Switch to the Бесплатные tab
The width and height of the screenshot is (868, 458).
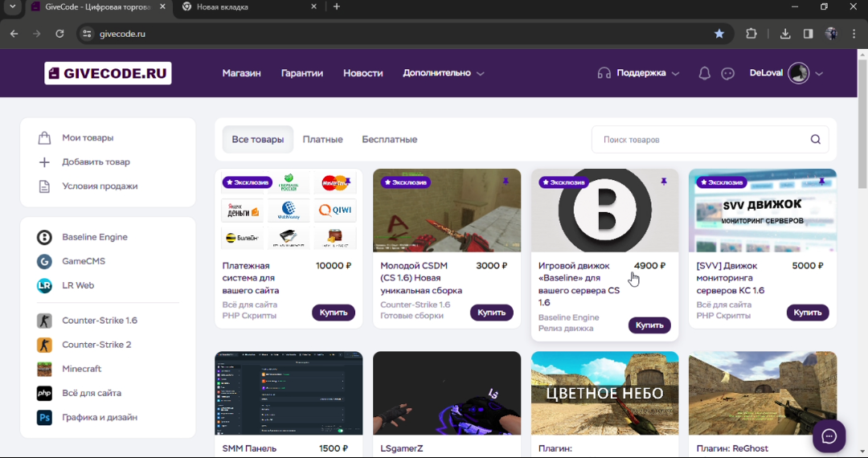(389, 140)
